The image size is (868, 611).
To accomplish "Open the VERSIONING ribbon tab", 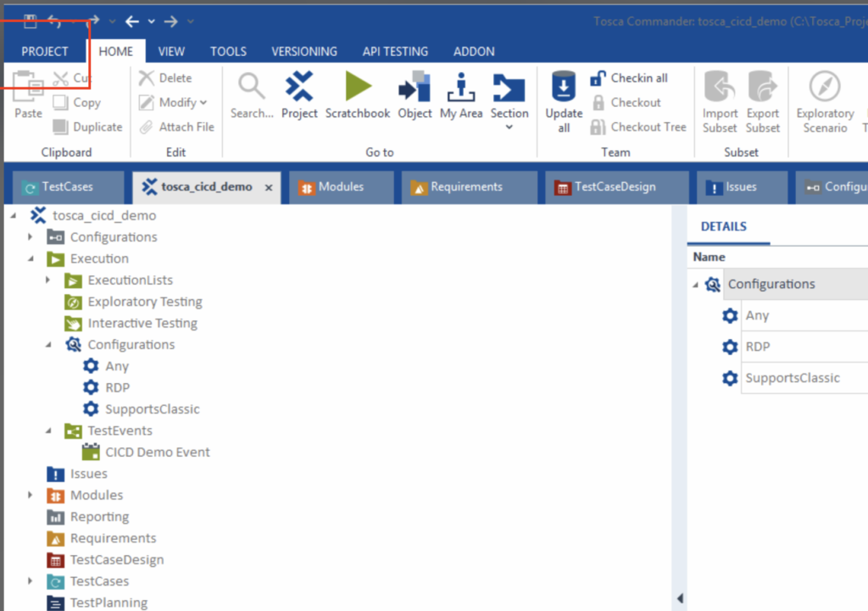I will (x=304, y=52).
